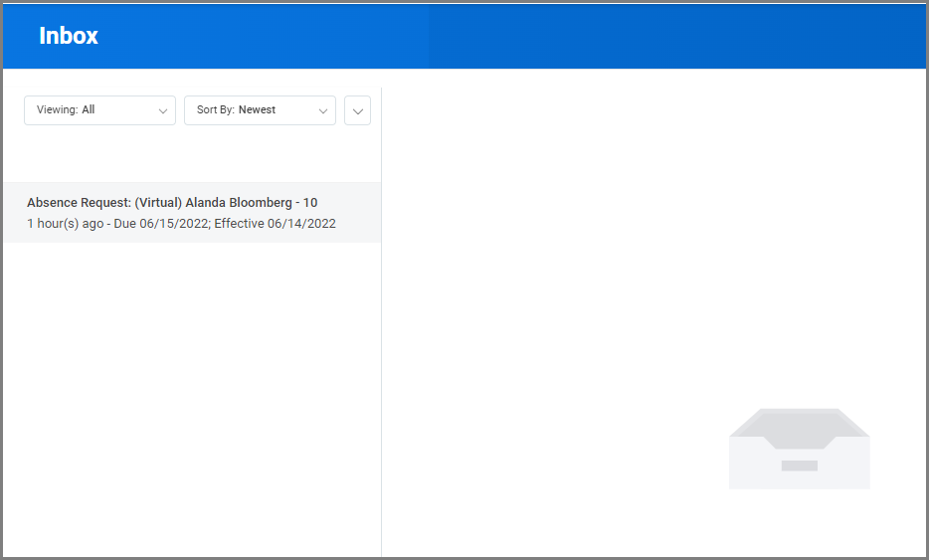The image size is (929, 560).
Task: Click the empty list area below the Absence Request
Action: pyautogui.click(x=191, y=398)
